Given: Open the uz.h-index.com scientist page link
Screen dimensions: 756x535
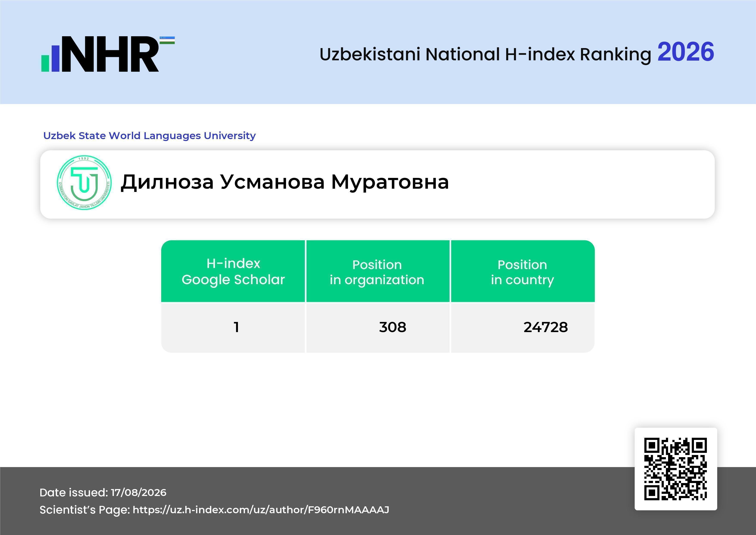Looking at the screenshot, I should click(x=261, y=510).
